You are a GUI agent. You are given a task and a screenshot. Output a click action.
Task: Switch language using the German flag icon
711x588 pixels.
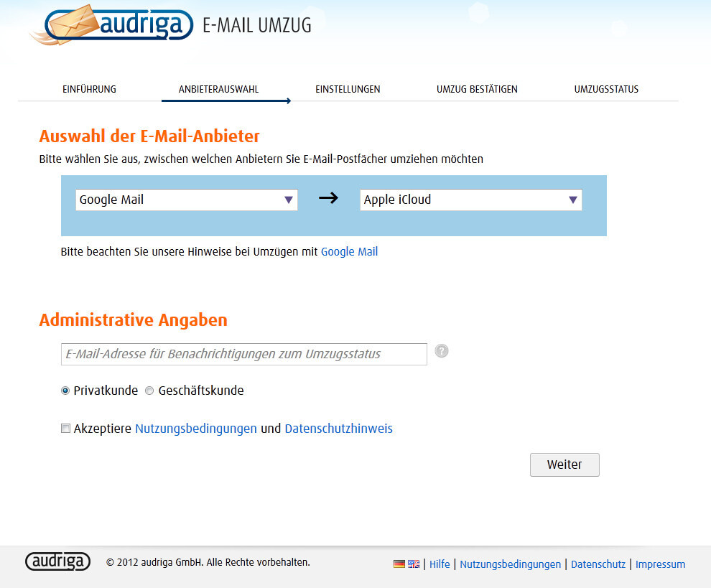click(399, 564)
